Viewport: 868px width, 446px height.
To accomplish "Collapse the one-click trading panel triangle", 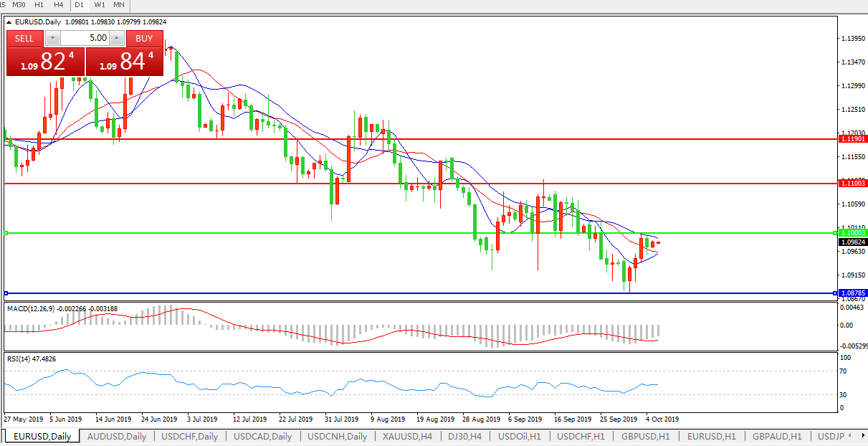I will tap(9, 22).
